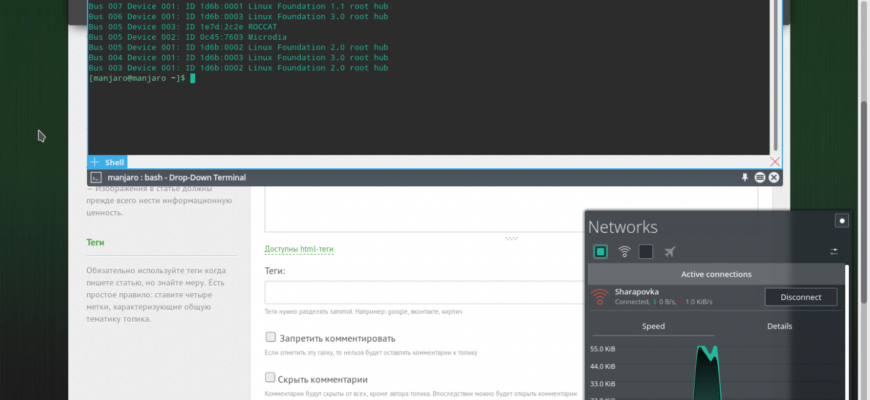Click the red X to close the terminal tab
The height and width of the screenshot is (400, 870).
[x=775, y=161]
